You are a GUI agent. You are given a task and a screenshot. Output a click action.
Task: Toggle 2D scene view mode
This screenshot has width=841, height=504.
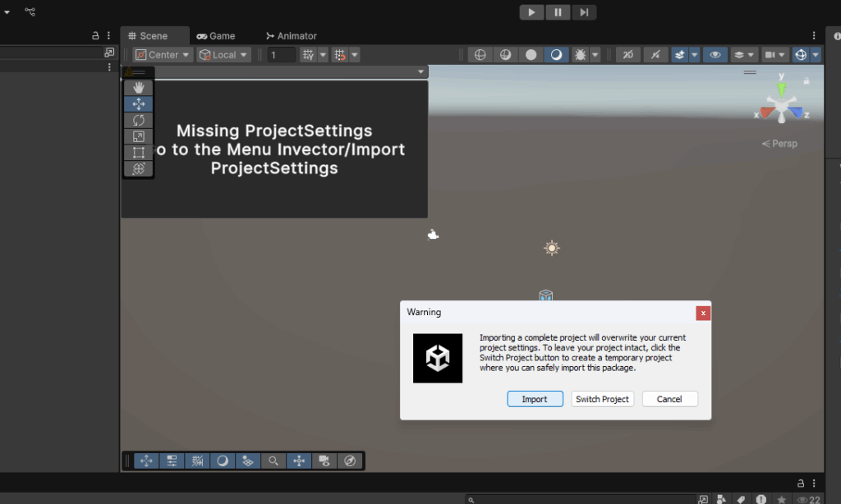coord(627,55)
